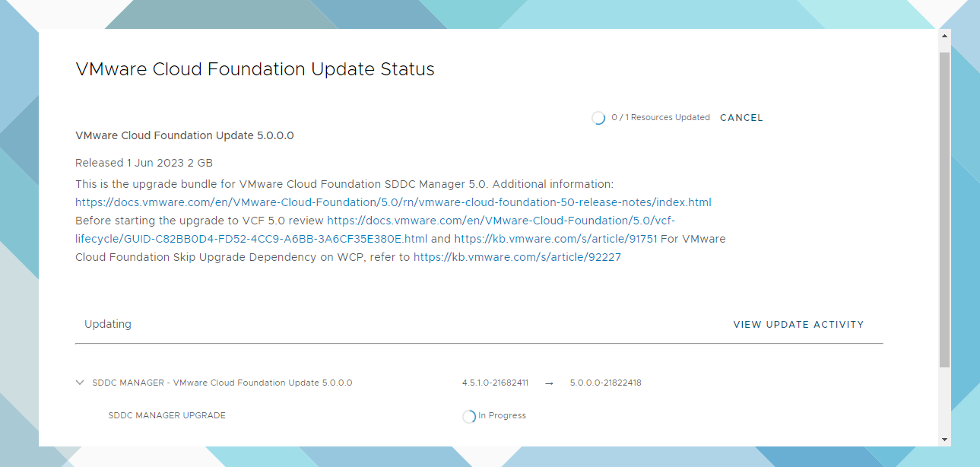Follow the kb article 91751 link

[x=556, y=239]
